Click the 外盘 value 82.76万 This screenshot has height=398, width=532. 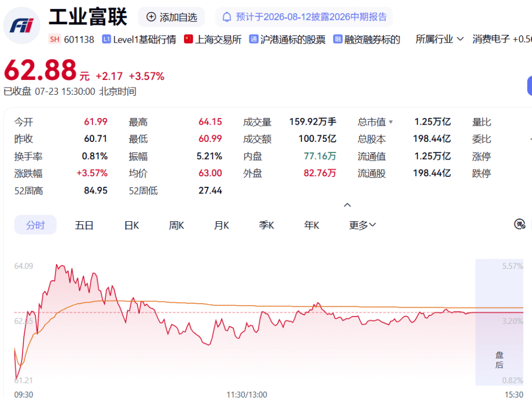click(x=320, y=173)
